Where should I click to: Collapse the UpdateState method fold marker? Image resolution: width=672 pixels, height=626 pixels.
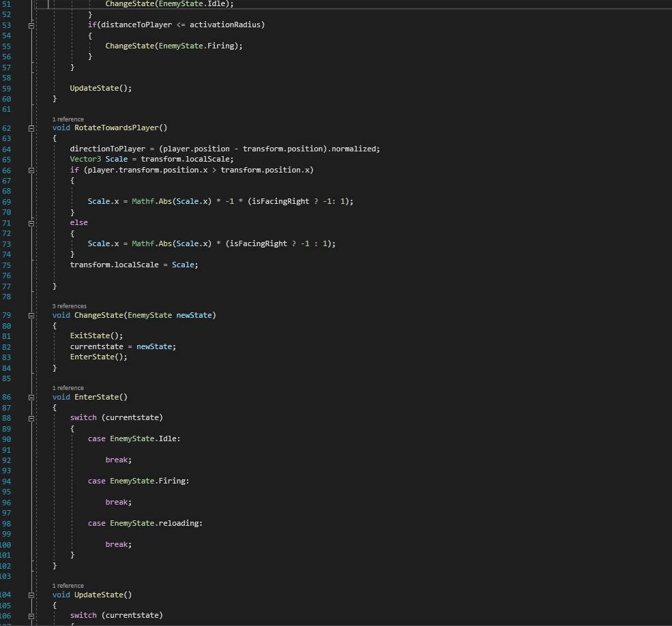click(31, 595)
